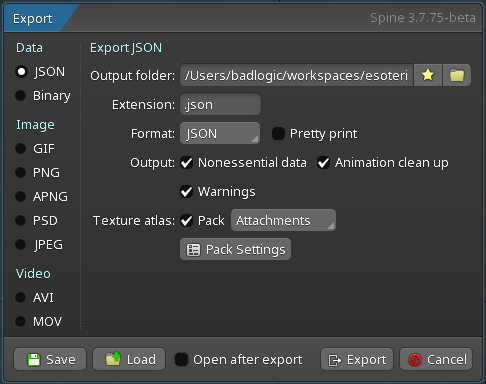Click the Save button

pyautogui.click(x=50, y=359)
